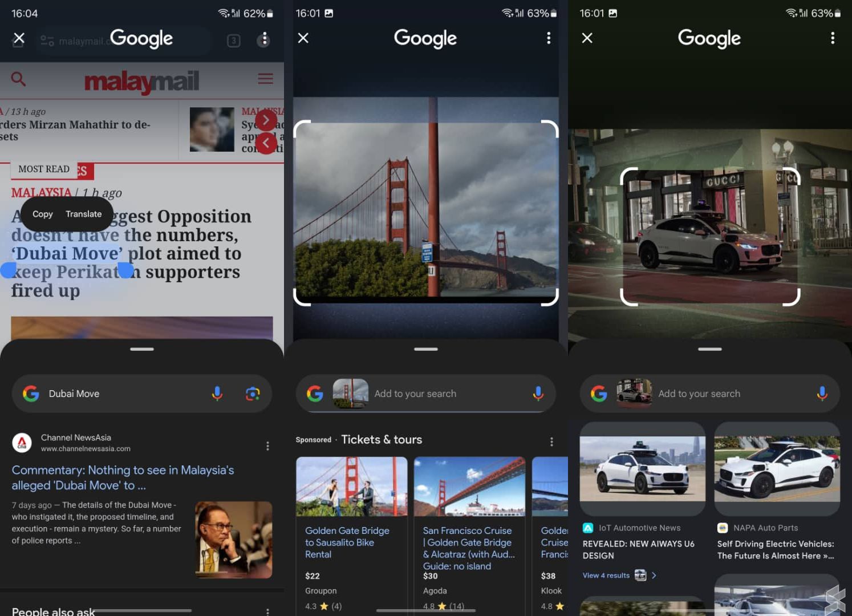Tap the Anwar photo thumbnail in the news result
Image resolution: width=852 pixels, height=616 pixels.
pyautogui.click(x=233, y=539)
